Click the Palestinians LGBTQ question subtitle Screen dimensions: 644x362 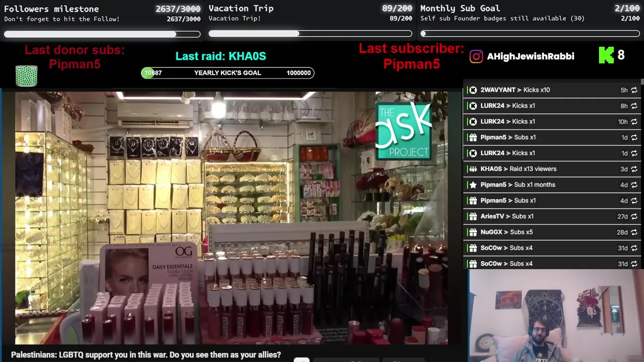pos(146,355)
